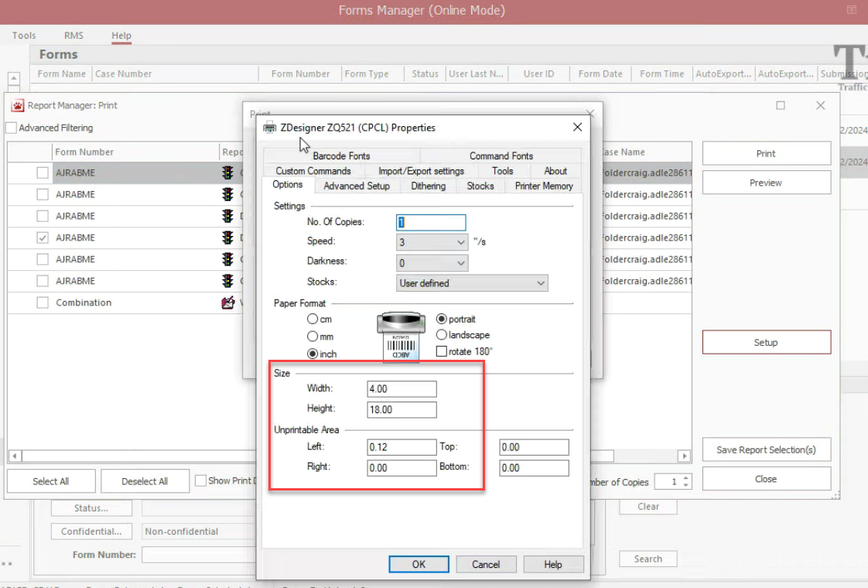
Task: Enable the rotate 180° checkbox
Action: pyautogui.click(x=443, y=351)
